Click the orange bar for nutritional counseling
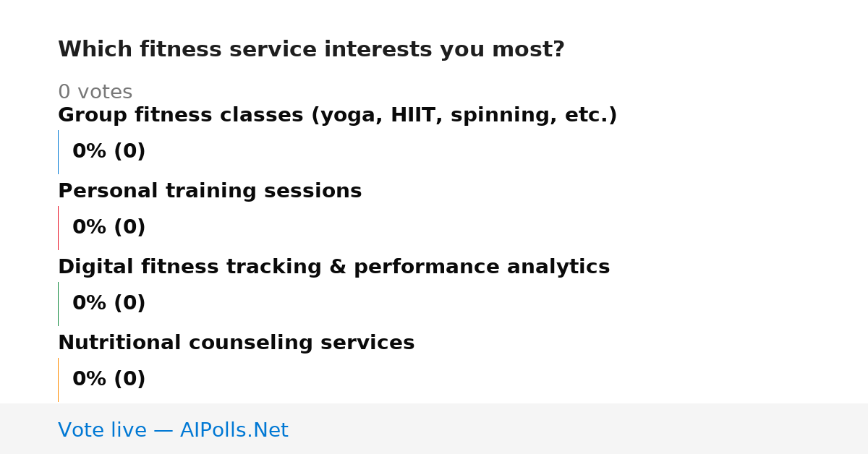The image size is (868, 454). 58,380
